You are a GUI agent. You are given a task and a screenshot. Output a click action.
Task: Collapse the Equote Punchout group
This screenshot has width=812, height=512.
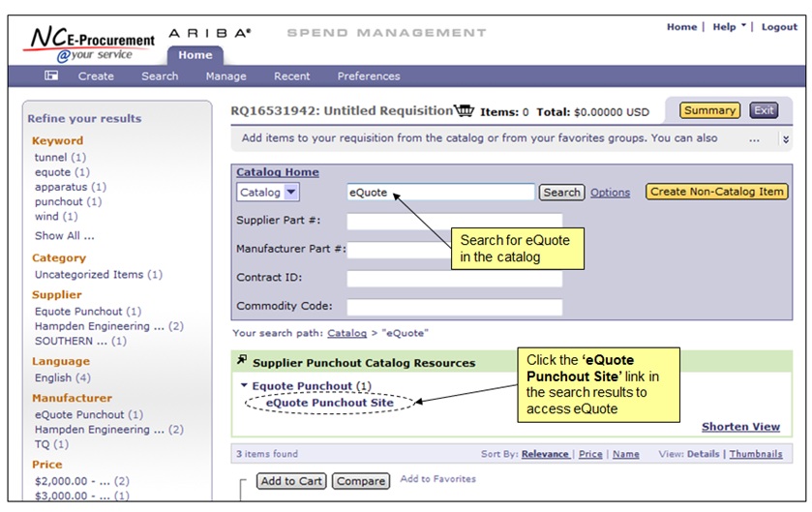click(245, 386)
